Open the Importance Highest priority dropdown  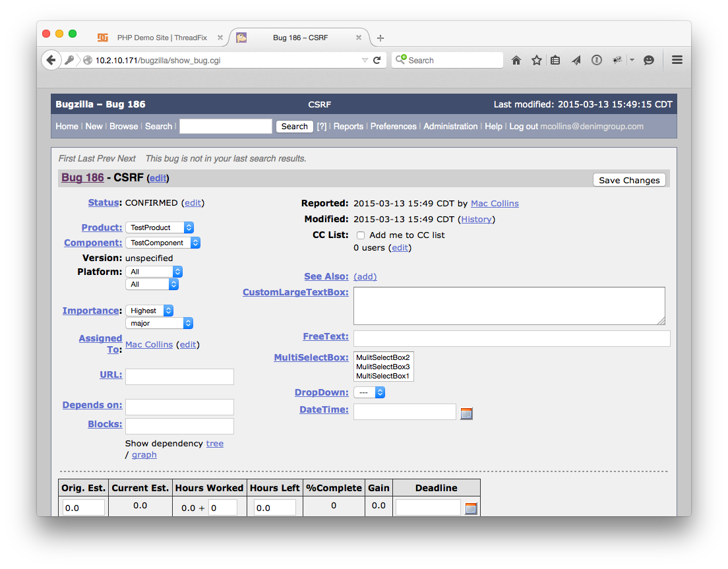pyautogui.click(x=149, y=311)
